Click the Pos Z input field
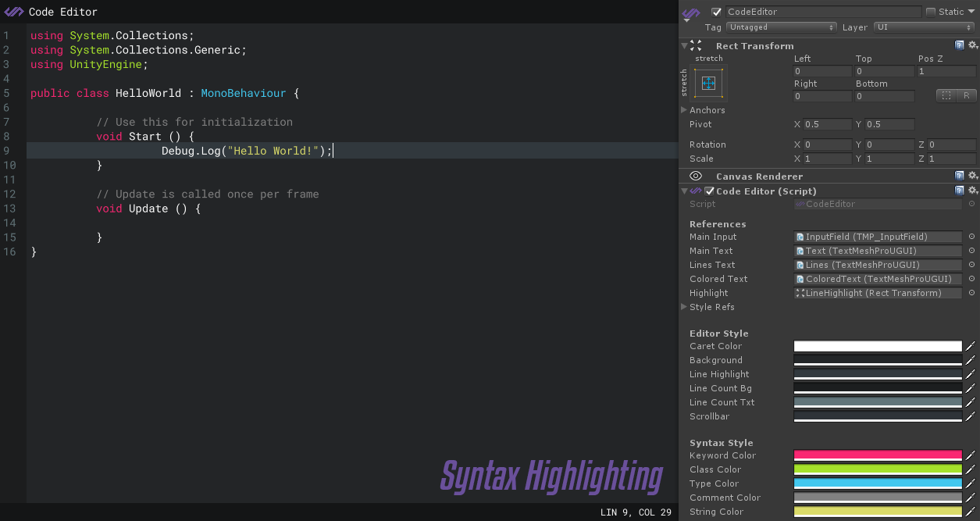Screen dimensions: 980x521 click(946, 70)
